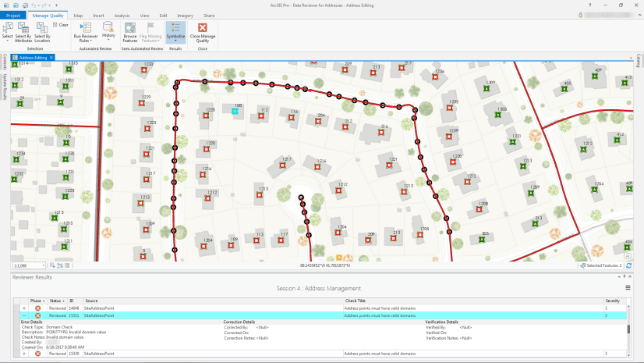The width and height of the screenshot is (644, 363).
Task: Click the constraints icon in map status bar
Action: click(60, 265)
